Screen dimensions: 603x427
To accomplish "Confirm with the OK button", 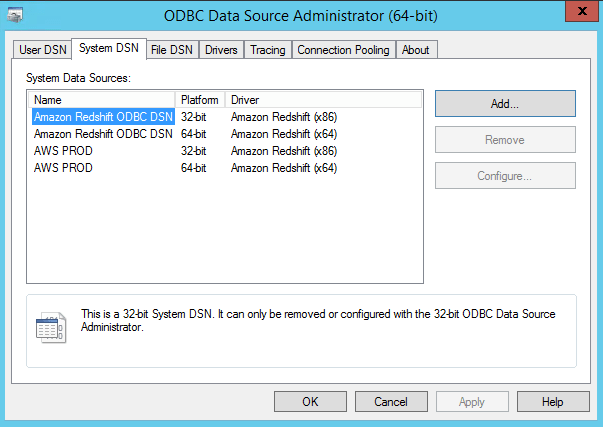I will tap(310, 402).
